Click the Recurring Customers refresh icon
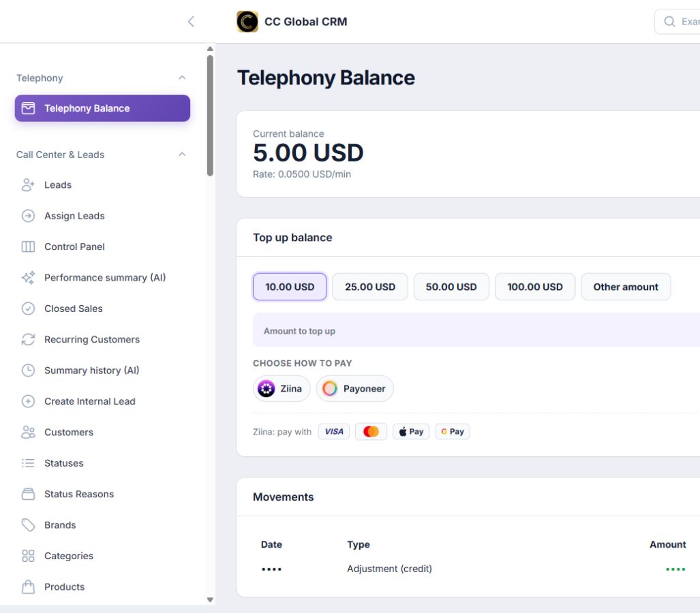This screenshot has width=700, height=613. tap(28, 339)
